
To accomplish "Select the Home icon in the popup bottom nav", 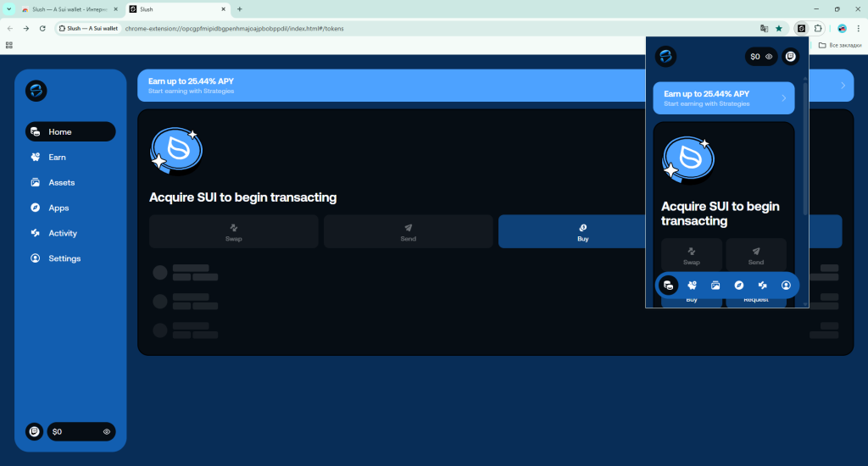I will tap(668, 286).
